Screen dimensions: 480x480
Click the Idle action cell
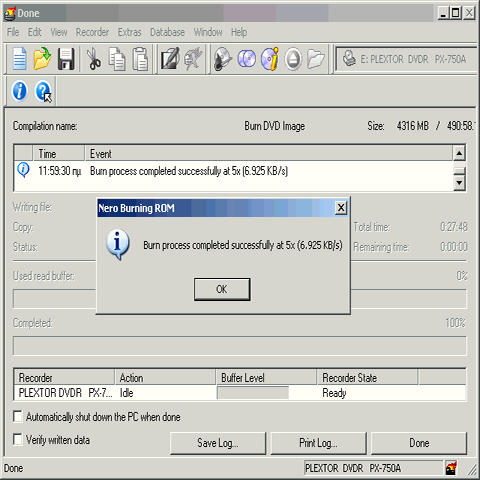(x=126, y=393)
